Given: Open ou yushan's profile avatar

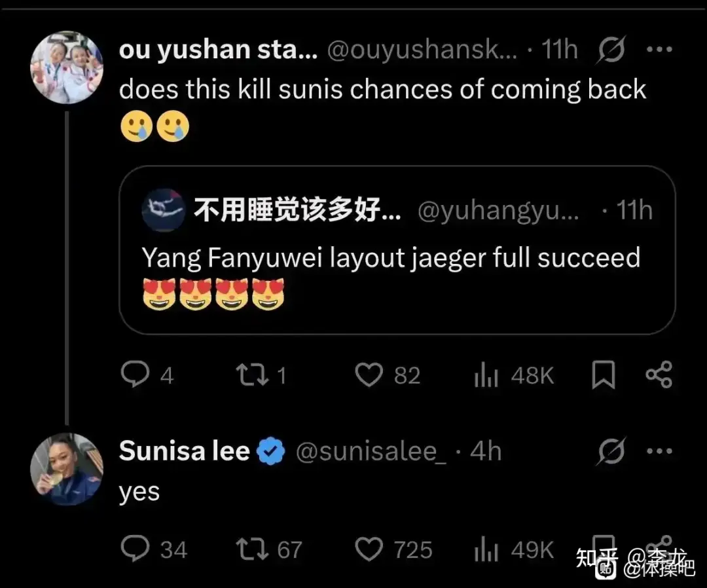Looking at the screenshot, I should [67, 68].
